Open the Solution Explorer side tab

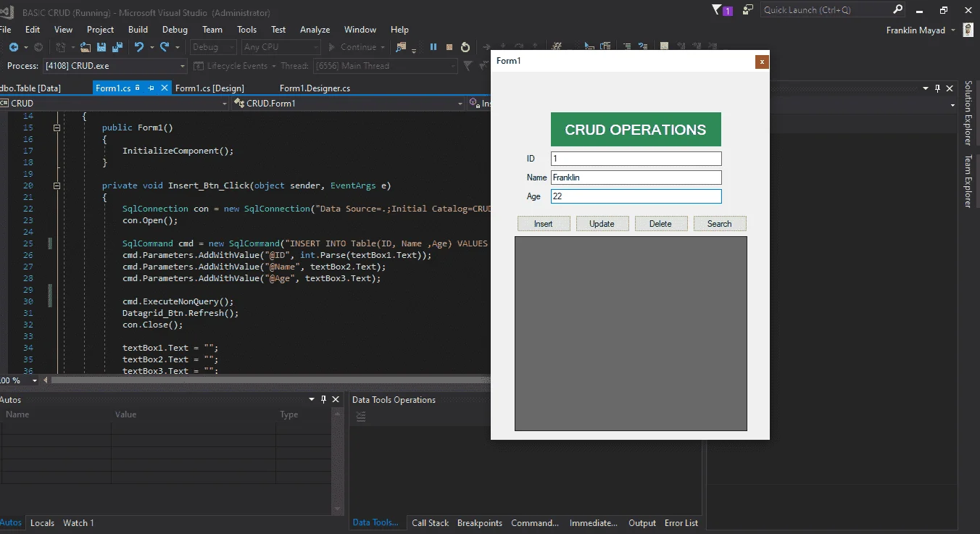968,113
